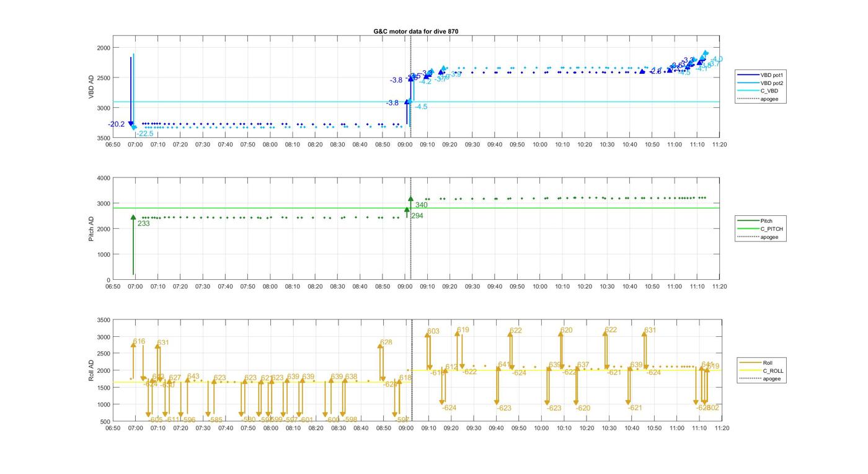Click the '637' roll data label
Image resolution: width=868 pixels, height=474 pixels.
(x=583, y=365)
